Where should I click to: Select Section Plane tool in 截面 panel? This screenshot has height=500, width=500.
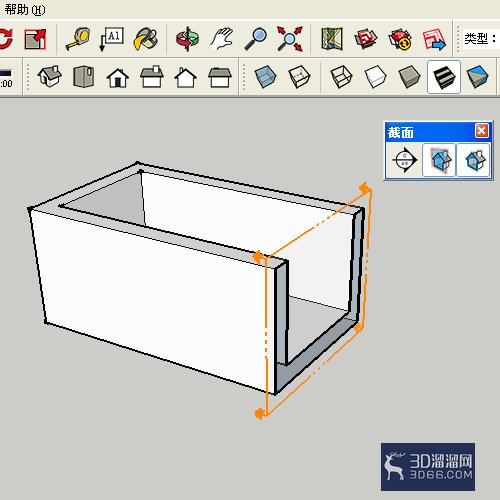click(404, 160)
